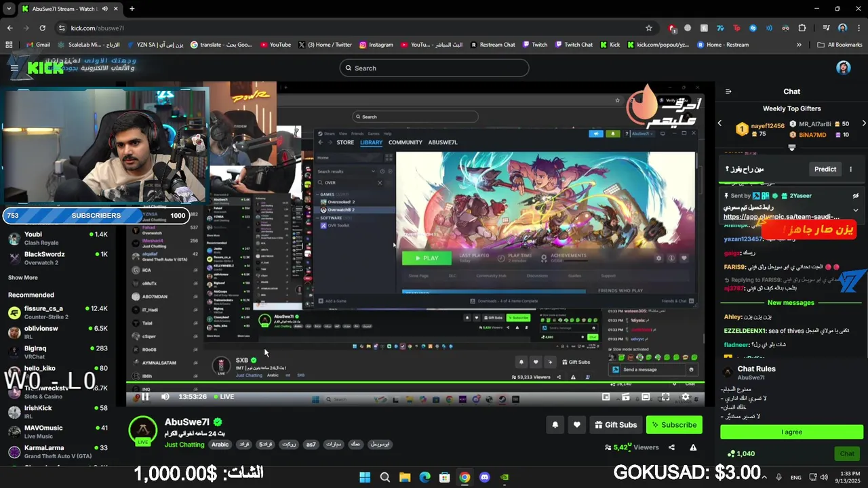Pause the AbuSwe7l live stream
This screenshot has height=488, width=868.
[144, 396]
